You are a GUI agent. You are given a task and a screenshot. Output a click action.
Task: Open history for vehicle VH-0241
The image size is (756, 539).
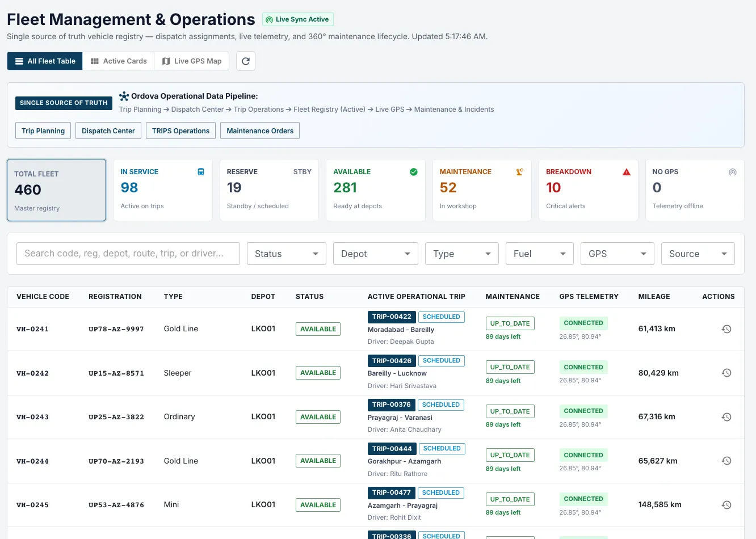(726, 329)
